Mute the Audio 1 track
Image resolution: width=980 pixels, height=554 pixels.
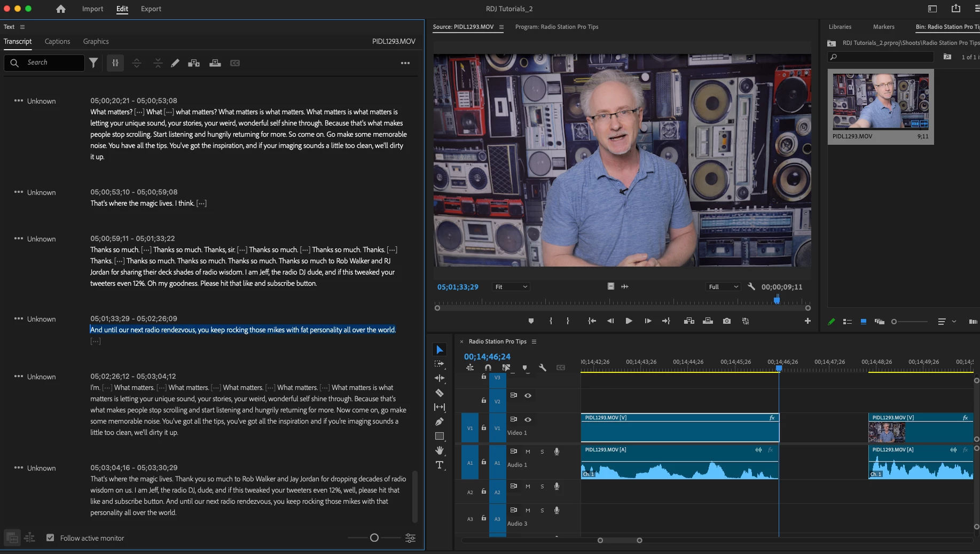[528, 451]
